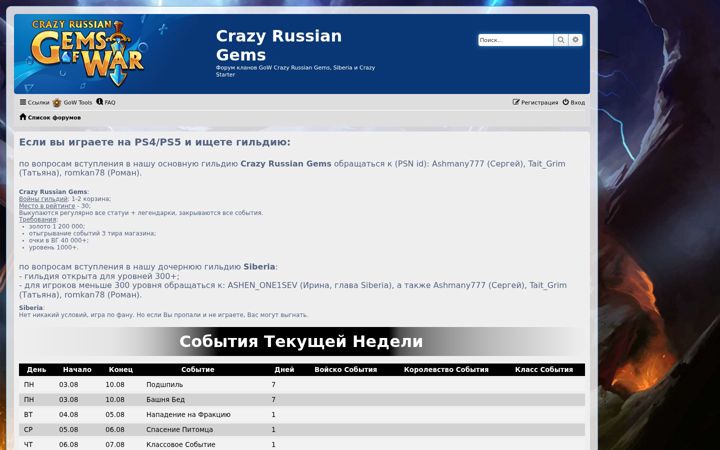Screen dimensions: 720x450
Task: Click the Ссылки hamburger menu icon
Action: pos(23,102)
